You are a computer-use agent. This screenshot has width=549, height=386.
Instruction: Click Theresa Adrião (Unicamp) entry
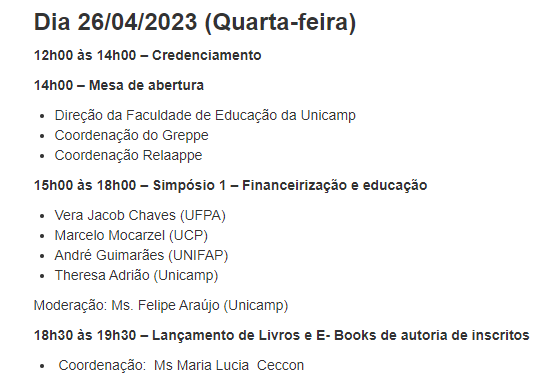(136, 275)
